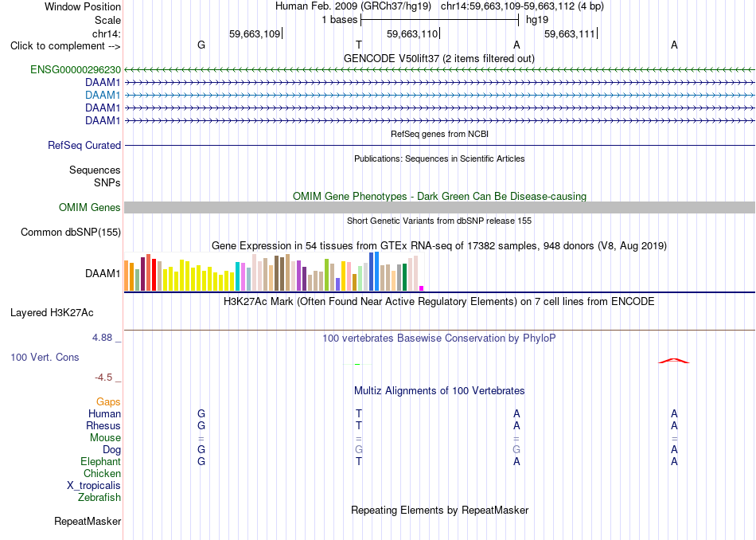
Task: Click '100 vertebrates Basewise Conservation by PhyloP' title
Action: 439,338
